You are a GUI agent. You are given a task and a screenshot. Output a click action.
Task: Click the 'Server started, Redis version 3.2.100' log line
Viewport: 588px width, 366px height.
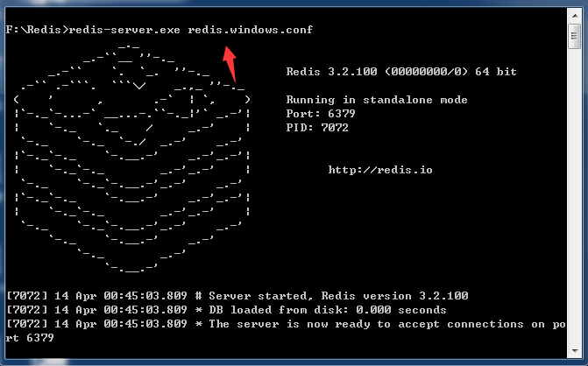click(237, 296)
